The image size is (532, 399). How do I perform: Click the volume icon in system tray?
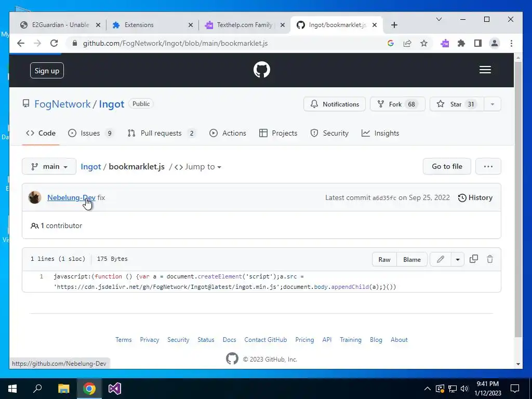464,389
